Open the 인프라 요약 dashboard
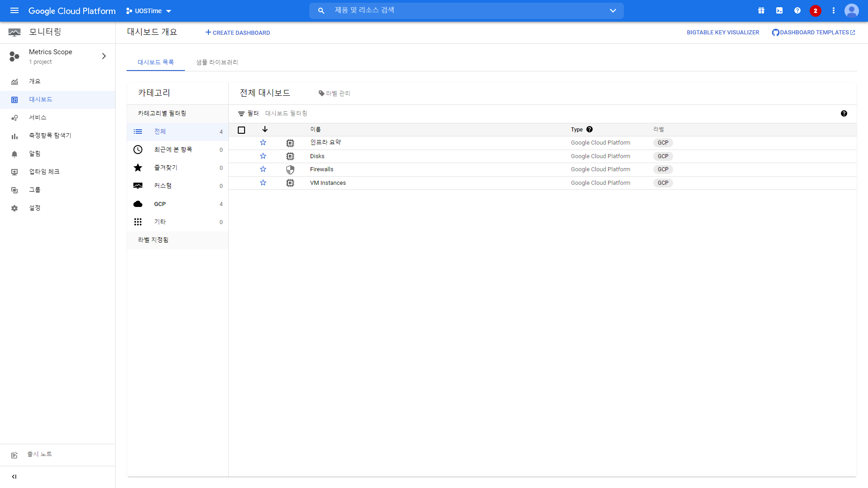This screenshot has width=868, height=488. point(325,142)
